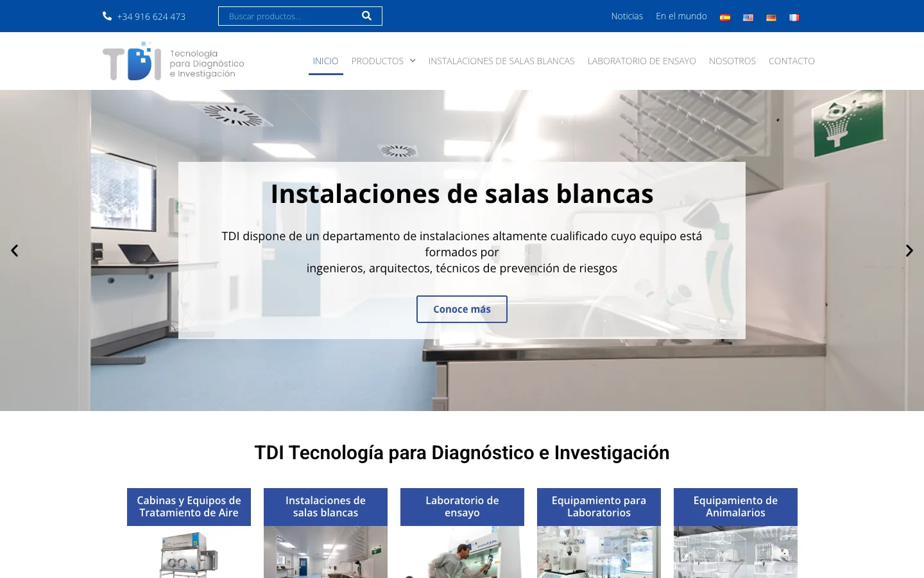Open INSTALACIONES DE SALAS BLANCAS menu item
This screenshot has height=578, width=924.
pos(502,61)
